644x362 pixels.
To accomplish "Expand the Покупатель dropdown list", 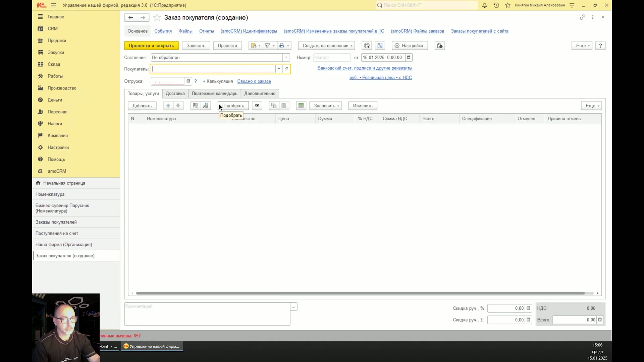I will pos(279,69).
